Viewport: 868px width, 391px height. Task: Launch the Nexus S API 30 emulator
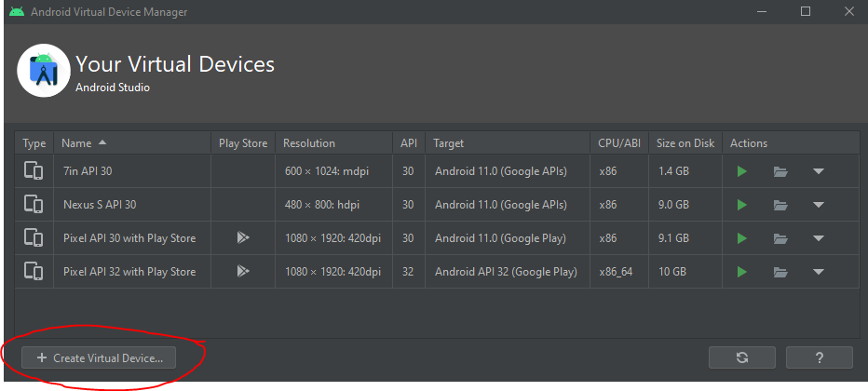(741, 205)
